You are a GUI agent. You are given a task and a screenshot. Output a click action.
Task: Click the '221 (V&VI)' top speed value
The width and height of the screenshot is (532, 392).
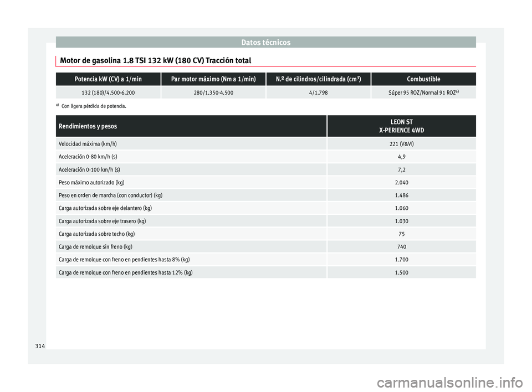[401, 144]
